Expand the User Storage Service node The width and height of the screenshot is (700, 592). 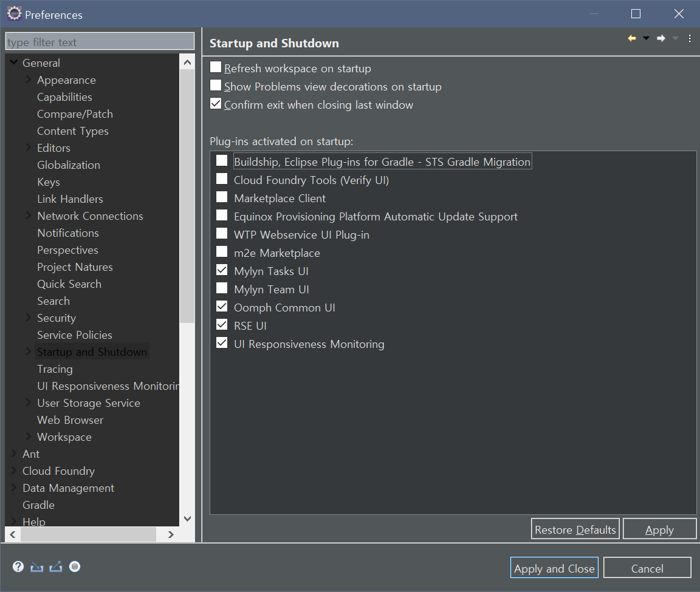point(28,403)
